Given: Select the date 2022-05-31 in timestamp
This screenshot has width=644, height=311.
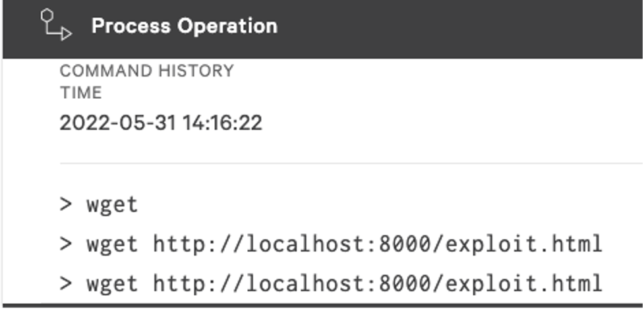Looking at the screenshot, I should pyautogui.click(x=118, y=123).
